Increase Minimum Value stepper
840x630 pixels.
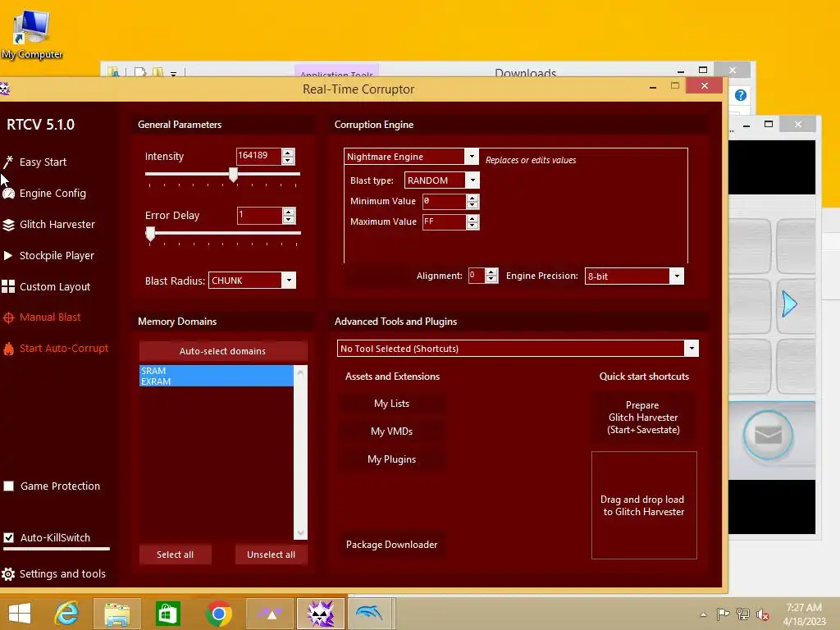[472, 198]
